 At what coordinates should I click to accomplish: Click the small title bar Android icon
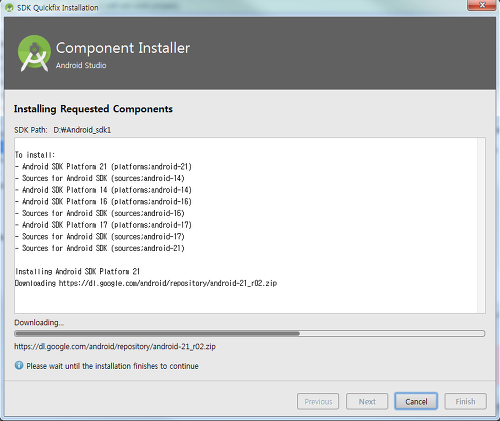pyautogui.click(x=9, y=7)
